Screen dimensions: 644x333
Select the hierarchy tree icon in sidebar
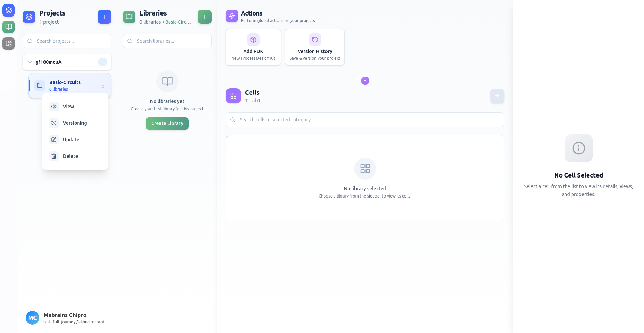9,43
